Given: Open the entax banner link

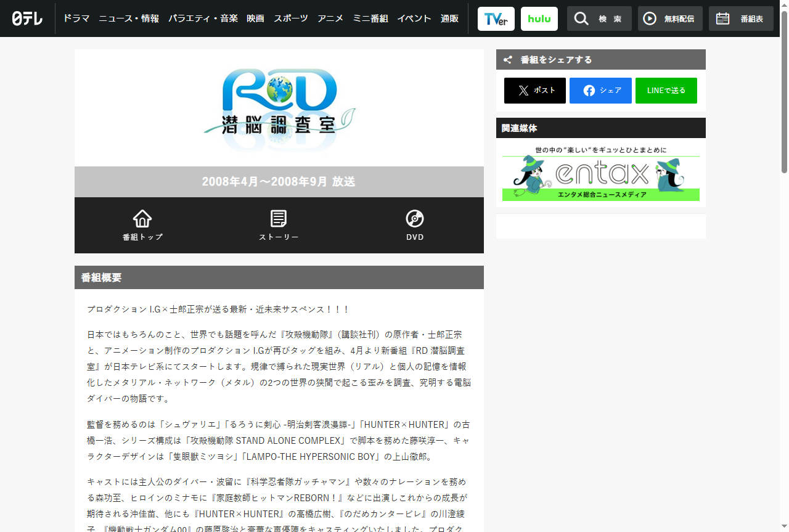Looking at the screenshot, I should 600,171.
